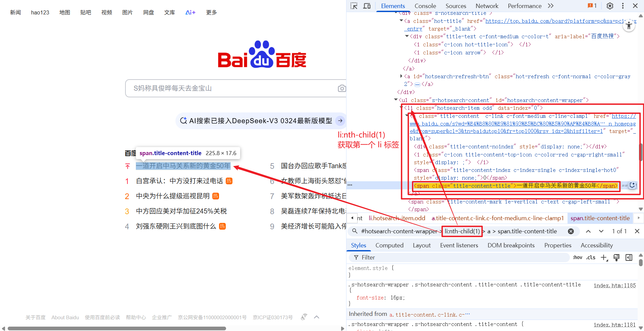Open the Properties pane
Viewport: 644px width, 331px height.
click(558, 245)
